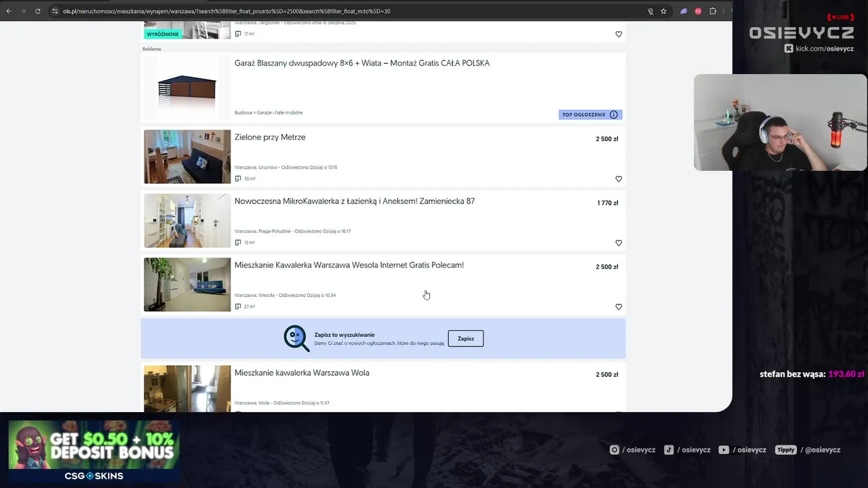This screenshot has height=488, width=868.
Task: Click the kick.com/osievycz text
Action: tap(825, 49)
